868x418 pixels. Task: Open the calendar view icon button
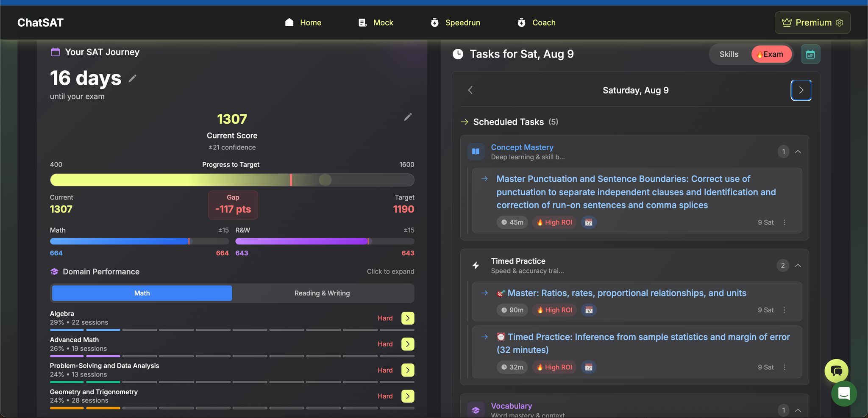(810, 54)
